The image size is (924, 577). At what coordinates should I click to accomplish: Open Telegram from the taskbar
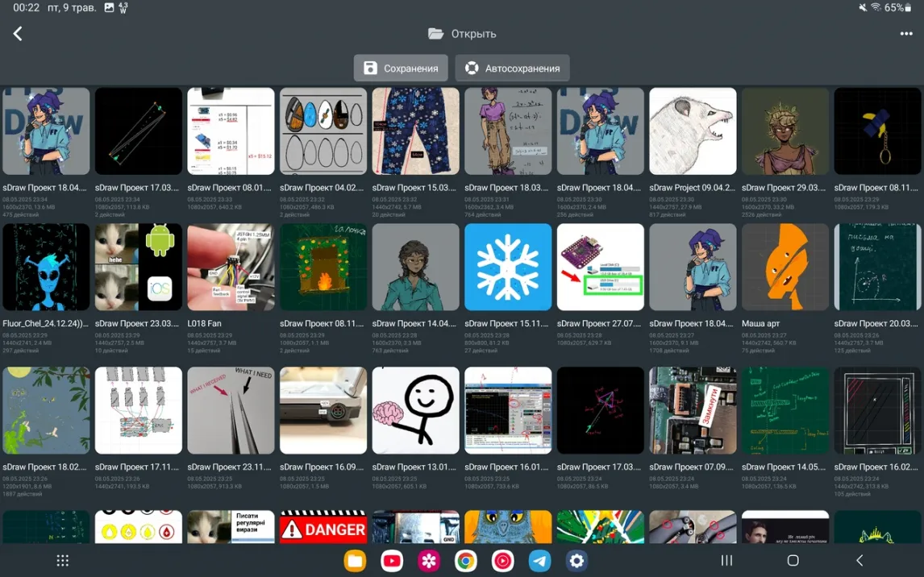(539, 560)
